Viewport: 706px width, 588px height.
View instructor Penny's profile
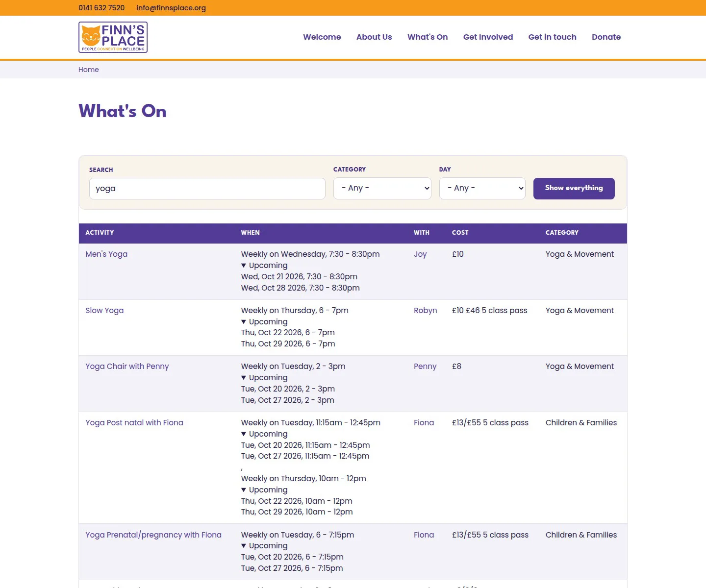[x=425, y=367]
